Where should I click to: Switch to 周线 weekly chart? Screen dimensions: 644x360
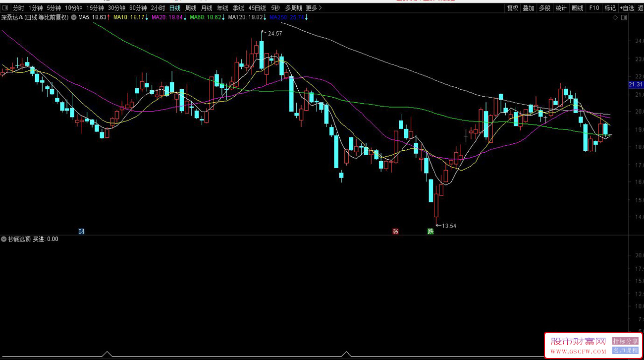[191, 8]
